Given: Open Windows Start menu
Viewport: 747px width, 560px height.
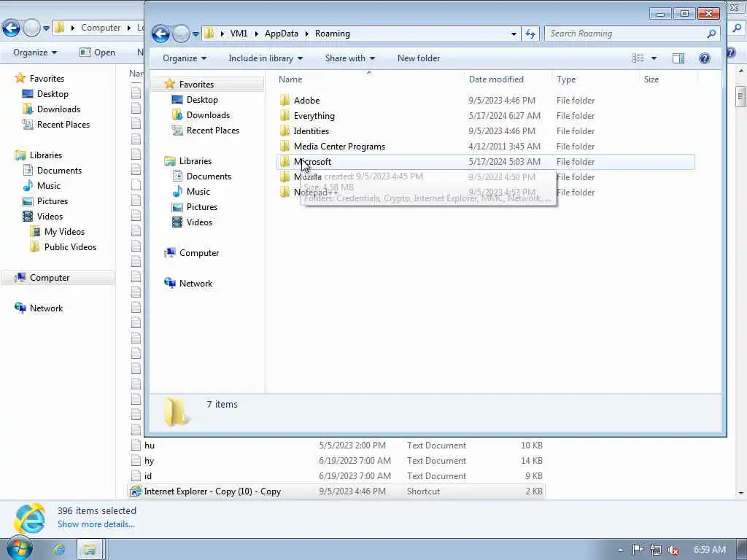Looking at the screenshot, I should 19,548.
